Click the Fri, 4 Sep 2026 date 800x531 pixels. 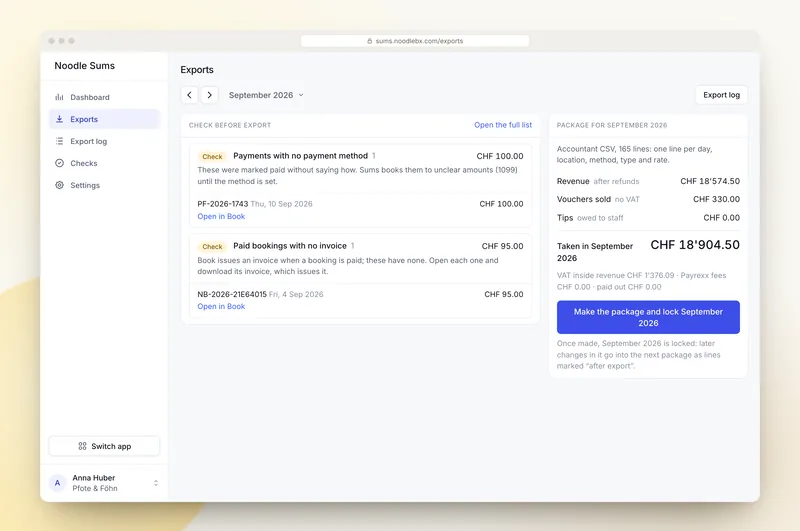(x=296, y=294)
